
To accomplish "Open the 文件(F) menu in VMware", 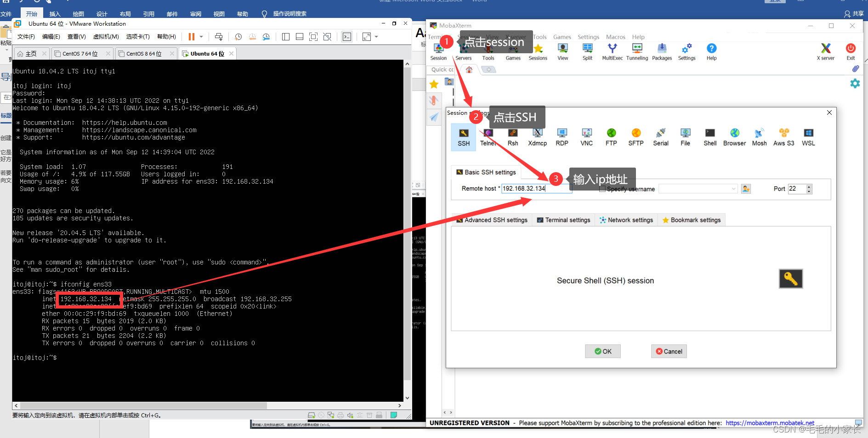I will click(x=26, y=37).
